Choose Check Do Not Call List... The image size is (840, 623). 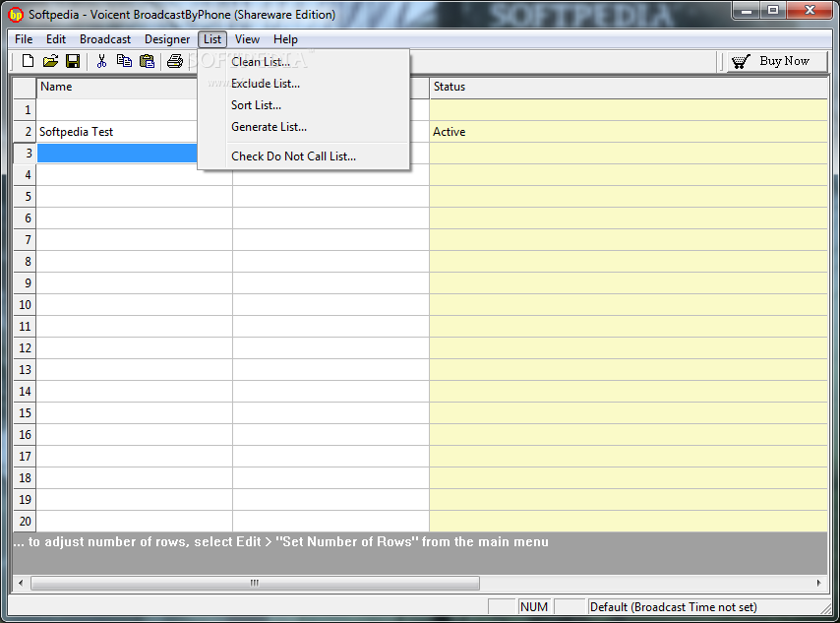[x=303, y=156]
